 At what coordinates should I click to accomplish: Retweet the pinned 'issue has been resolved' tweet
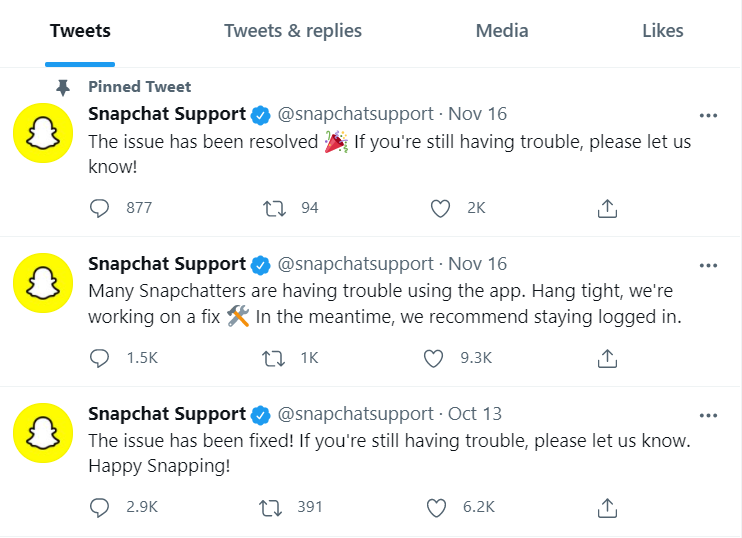[271, 208]
